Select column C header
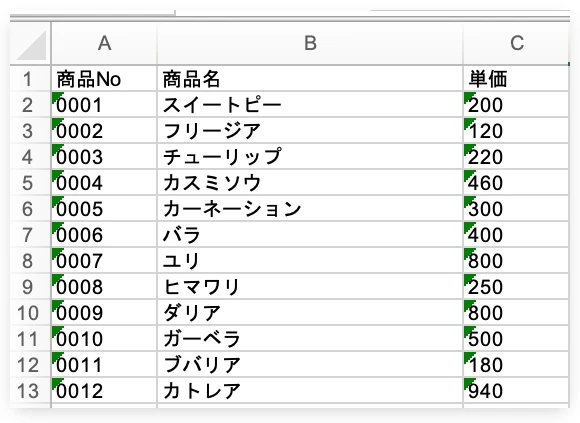 [x=516, y=43]
